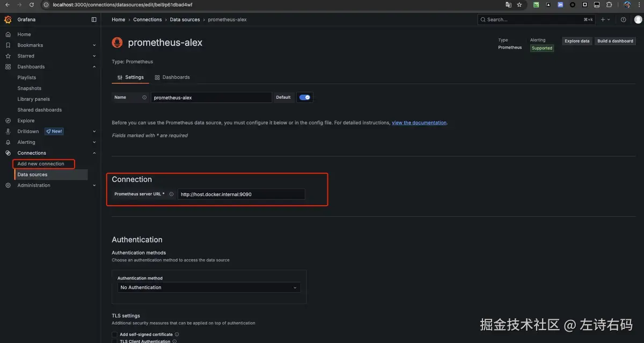Open Add new connection in sidebar

pos(41,164)
